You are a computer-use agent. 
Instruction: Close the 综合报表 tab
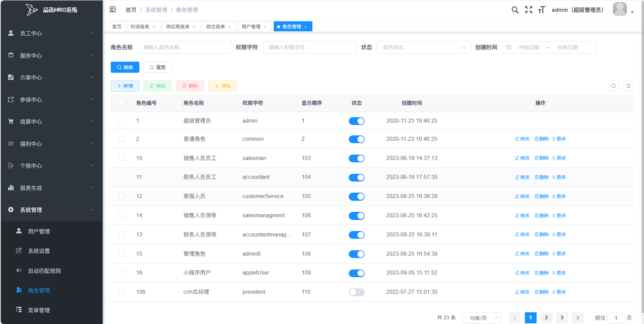230,27
